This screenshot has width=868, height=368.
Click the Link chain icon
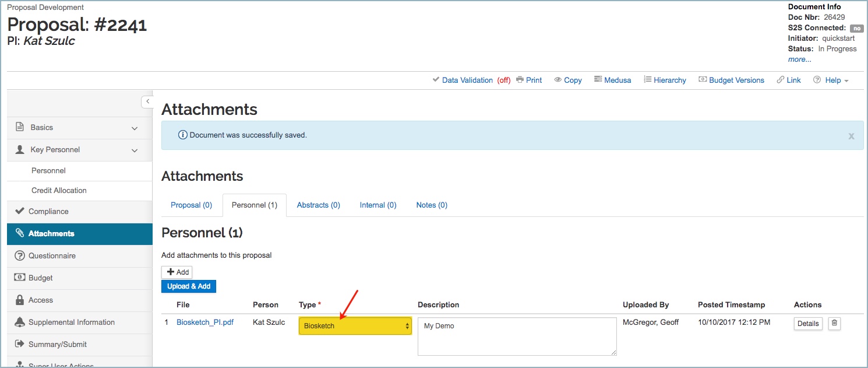pos(781,80)
